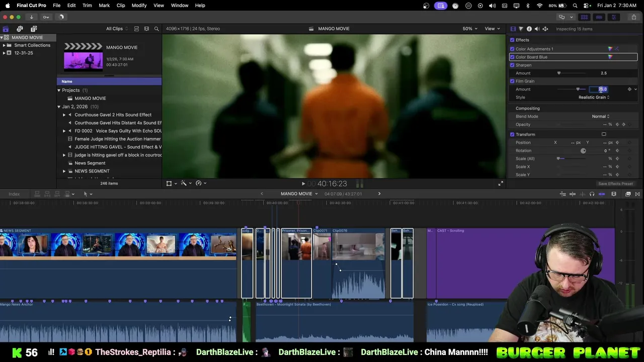Open the viewer View dropdown
The width and height of the screenshot is (644, 362).
492,29
